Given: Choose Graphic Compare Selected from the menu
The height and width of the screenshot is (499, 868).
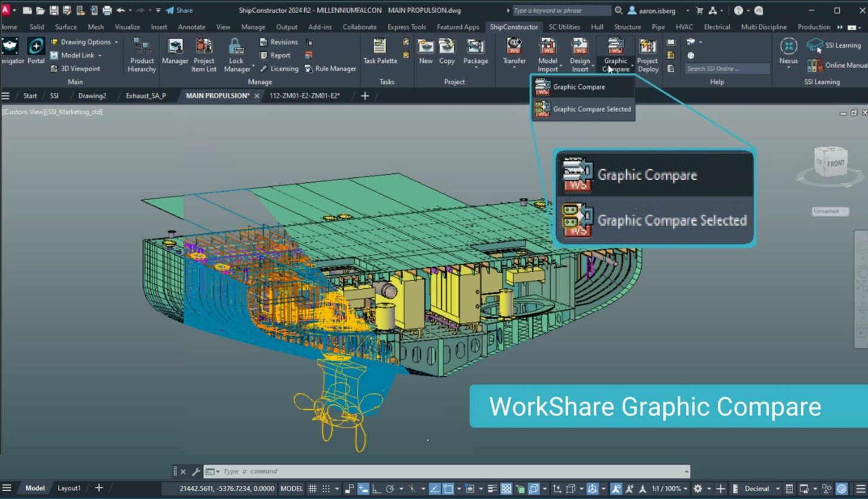Looking at the screenshot, I should tap(592, 109).
